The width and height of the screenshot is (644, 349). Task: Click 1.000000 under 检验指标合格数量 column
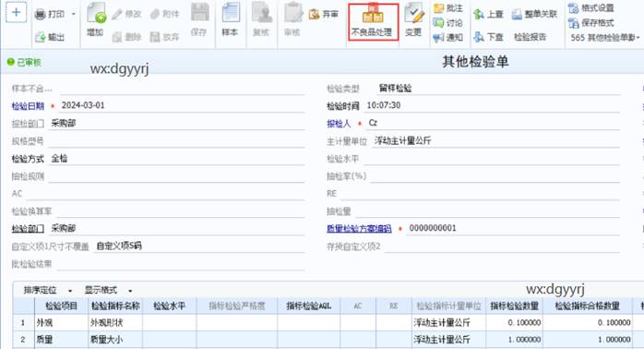click(588, 340)
